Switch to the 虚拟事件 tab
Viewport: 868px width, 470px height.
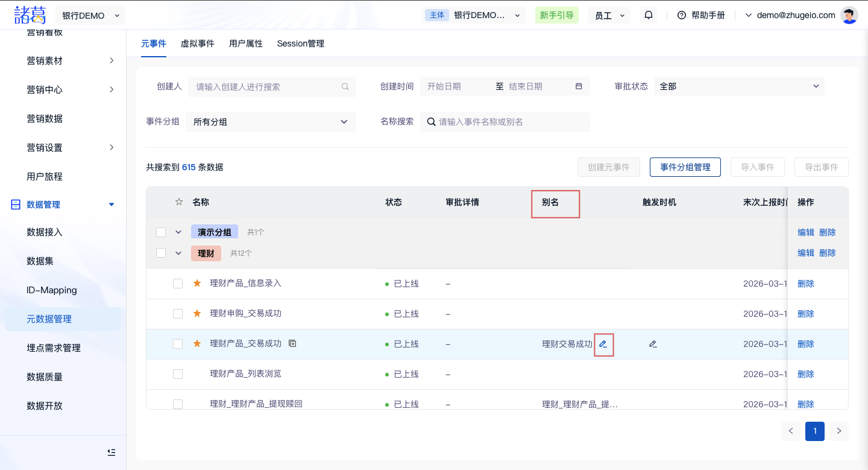(x=198, y=43)
